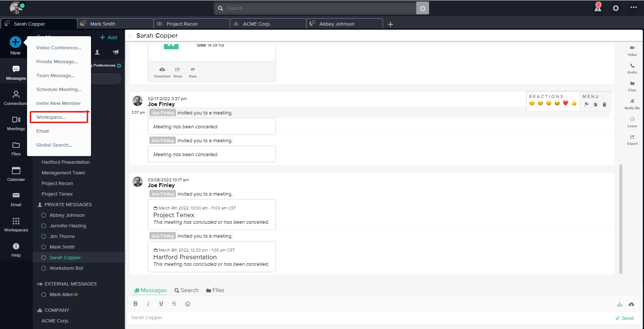View the attached file
The image size is (644, 329).
click(x=193, y=72)
